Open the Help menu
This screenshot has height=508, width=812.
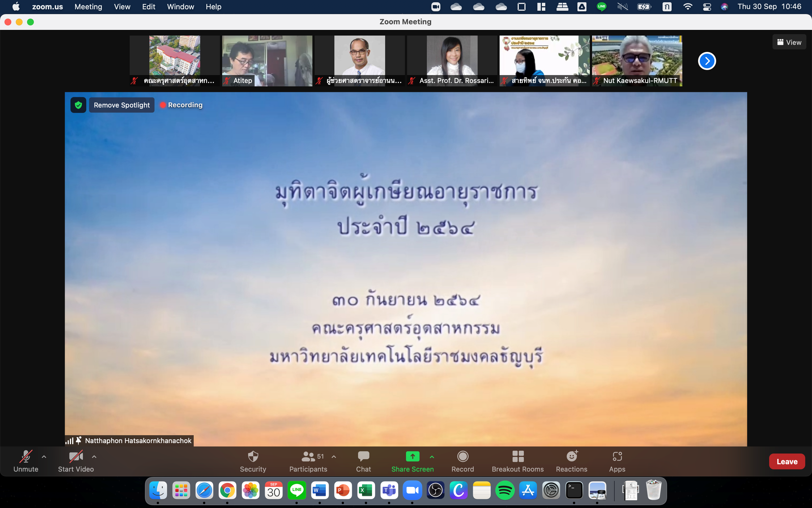click(213, 7)
